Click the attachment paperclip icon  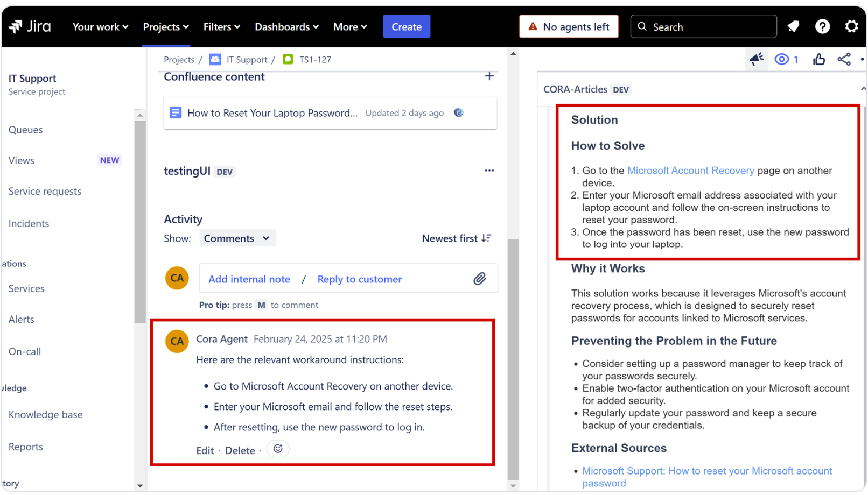tap(480, 279)
